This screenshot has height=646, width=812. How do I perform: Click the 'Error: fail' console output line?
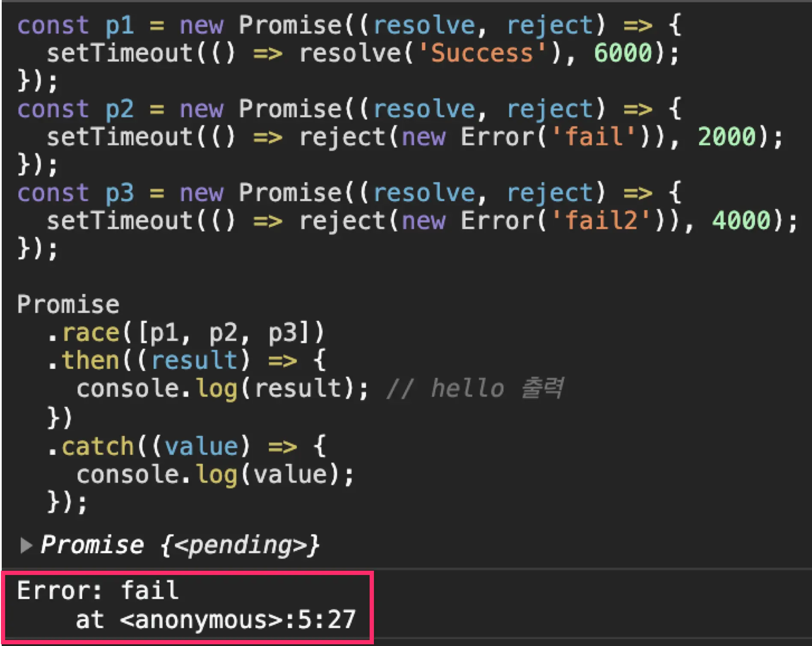pyautogui.click(x=98, y=590)
